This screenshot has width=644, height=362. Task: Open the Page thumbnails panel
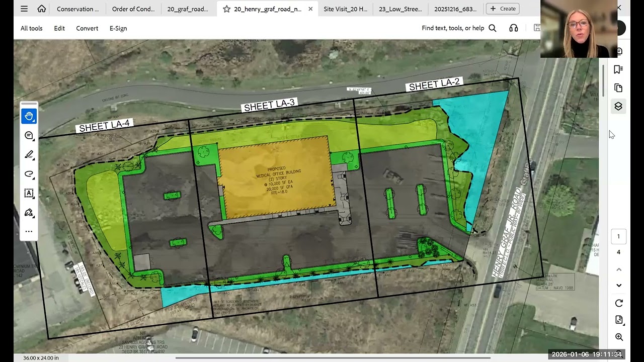point(619,88)
